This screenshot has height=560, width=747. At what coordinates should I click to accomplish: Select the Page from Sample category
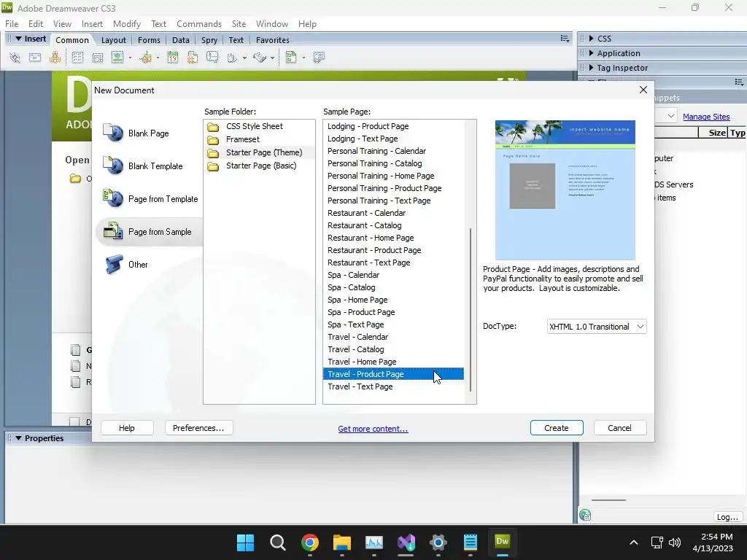147,232
